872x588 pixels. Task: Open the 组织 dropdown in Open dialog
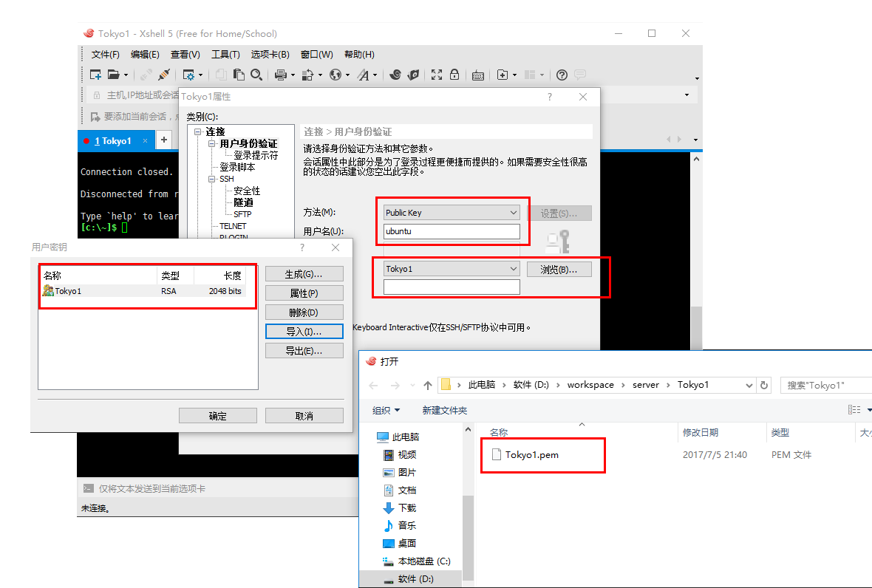(x=386, y=410)
